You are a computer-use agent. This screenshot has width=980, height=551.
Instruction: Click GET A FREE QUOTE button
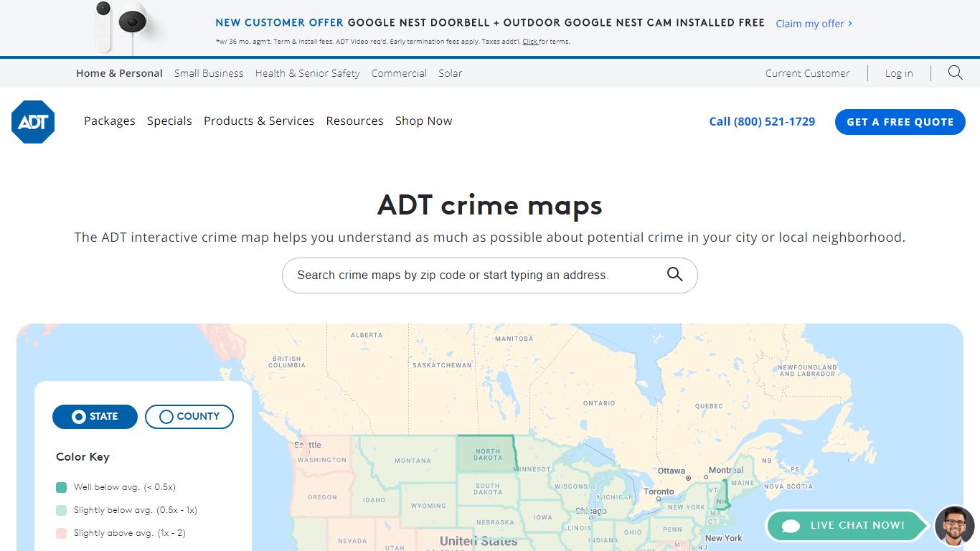click(x=900, y=122)
